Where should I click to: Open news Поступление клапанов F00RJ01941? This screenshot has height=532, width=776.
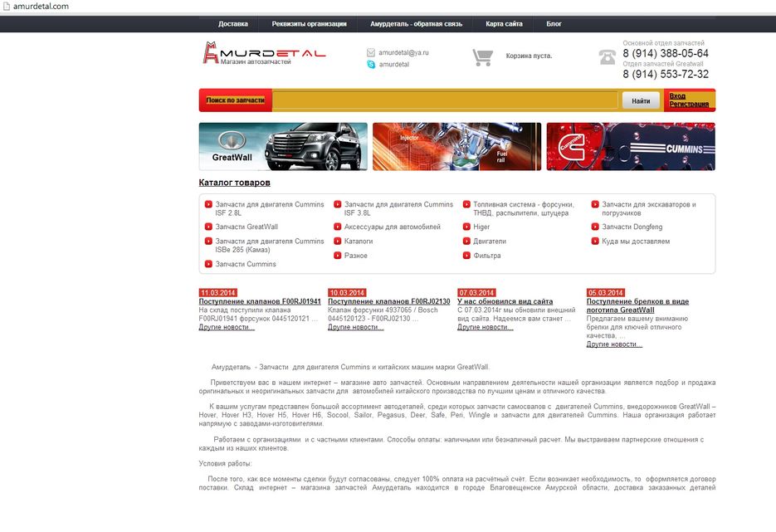point(260,301)
